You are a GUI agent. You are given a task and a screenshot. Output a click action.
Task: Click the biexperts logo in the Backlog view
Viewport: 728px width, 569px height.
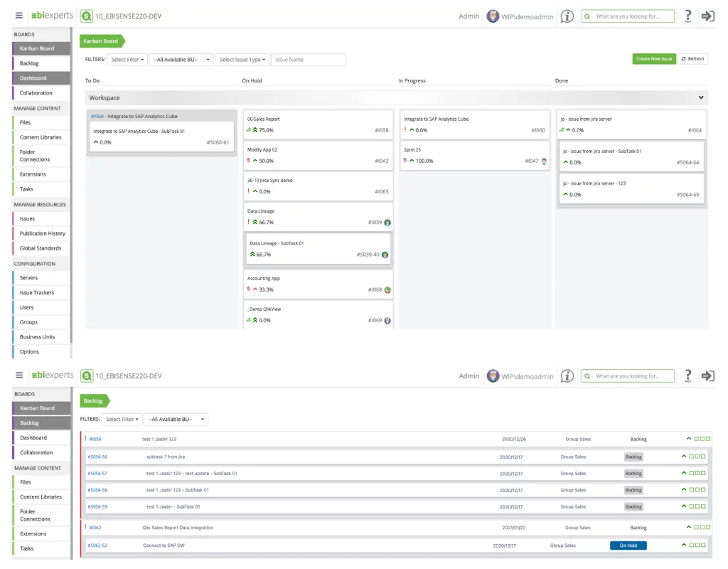52,375
